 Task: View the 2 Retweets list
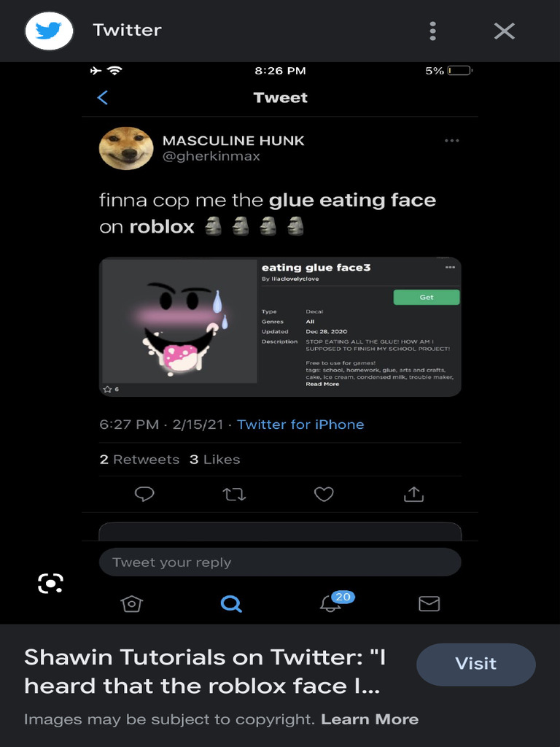(x=139, y=460)
